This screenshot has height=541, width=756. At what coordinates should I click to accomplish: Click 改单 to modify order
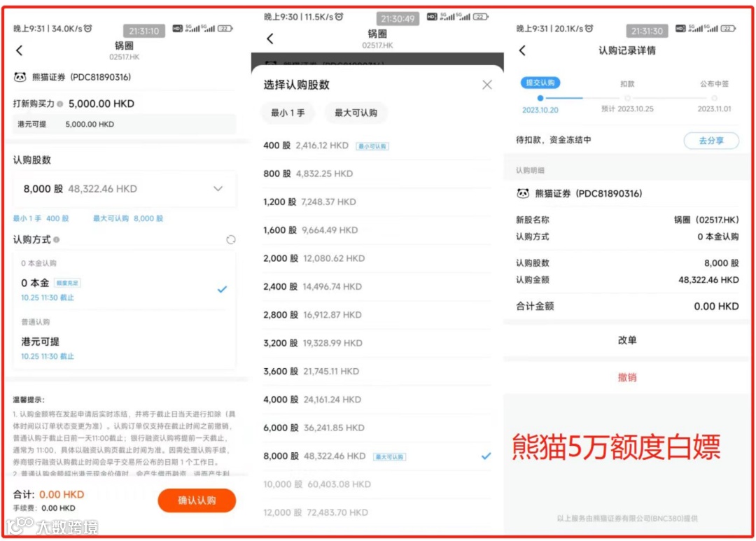pos(626,340)
